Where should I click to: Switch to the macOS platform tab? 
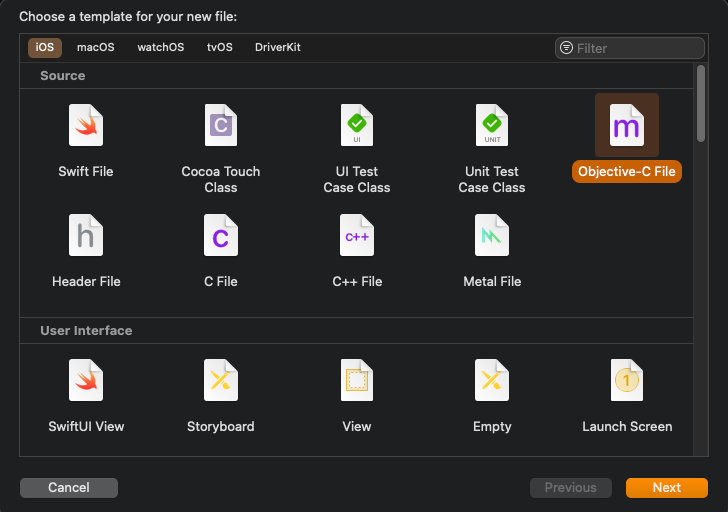click(x=96, y=47)
